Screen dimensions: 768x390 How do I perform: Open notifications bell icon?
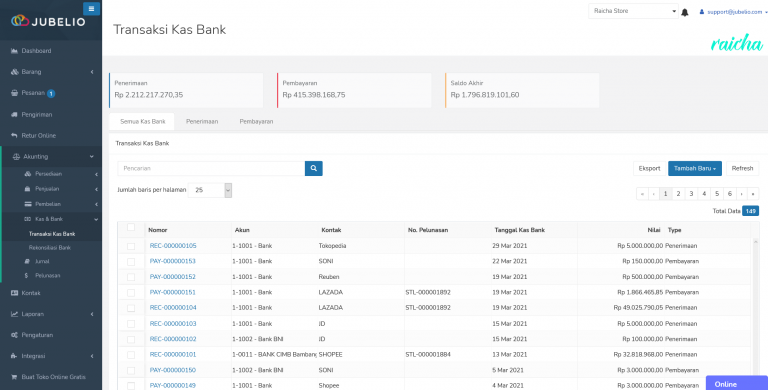[685, 12]
